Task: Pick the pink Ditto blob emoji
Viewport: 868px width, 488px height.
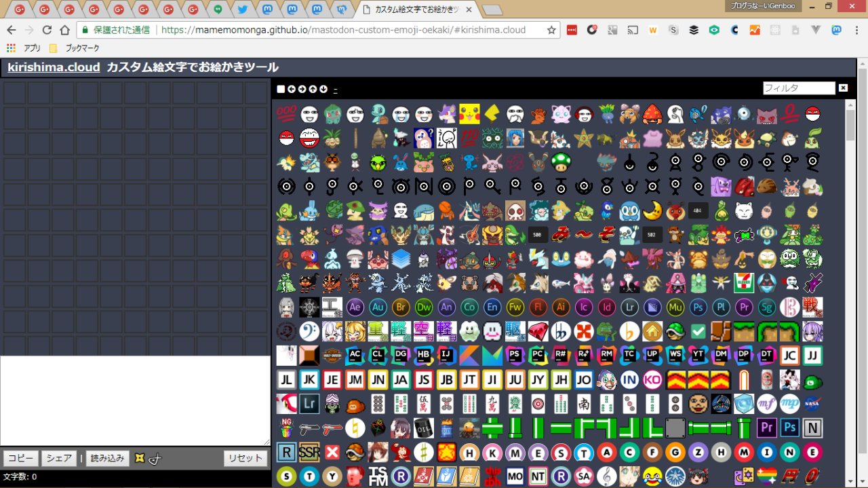Action: pyautogui.click(x=652, y=138)
